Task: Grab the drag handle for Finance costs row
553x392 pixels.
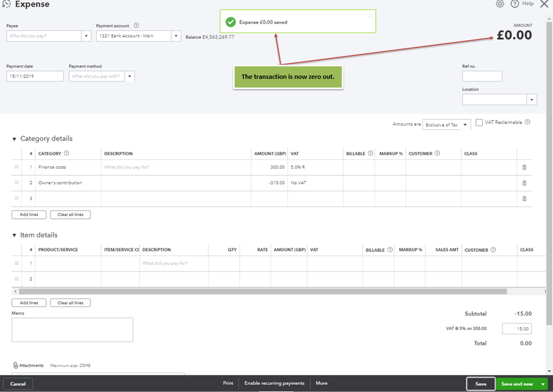Action: coord(17,167)
